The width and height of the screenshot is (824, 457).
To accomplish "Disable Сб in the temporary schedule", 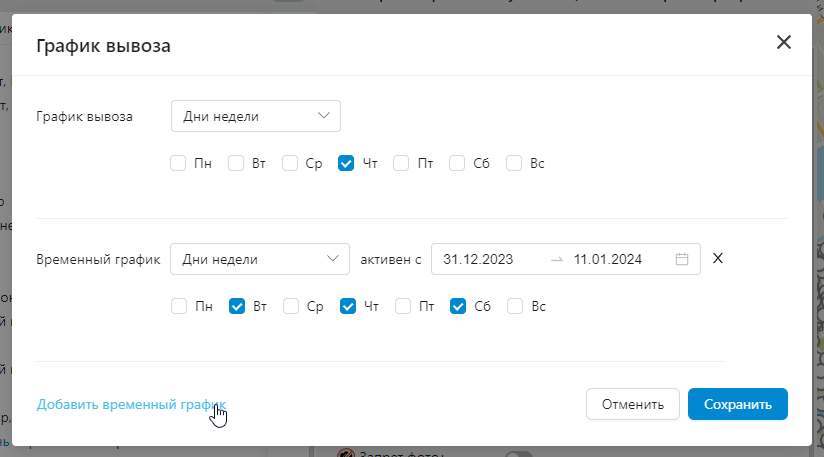I will point(459,306).
